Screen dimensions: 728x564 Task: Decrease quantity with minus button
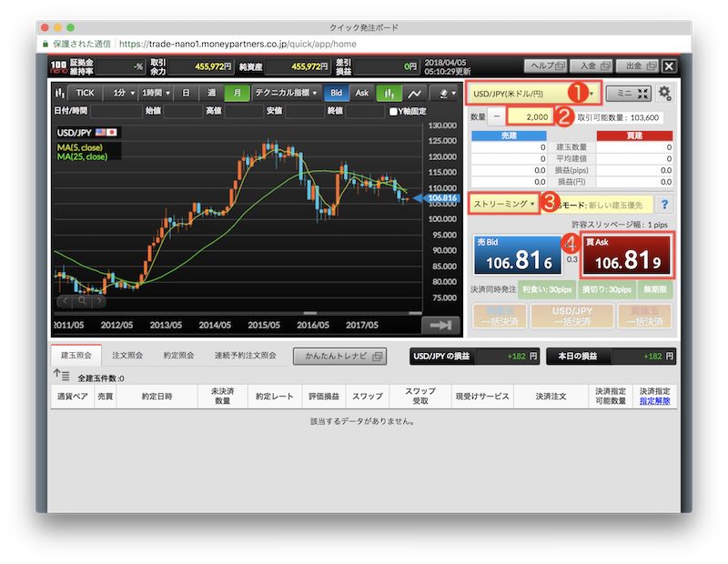[497, 116]
